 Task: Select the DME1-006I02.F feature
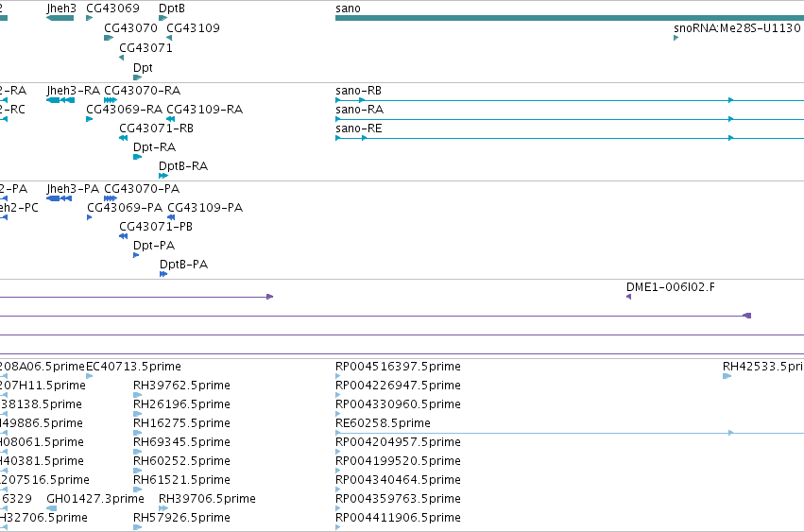(628, 297)
